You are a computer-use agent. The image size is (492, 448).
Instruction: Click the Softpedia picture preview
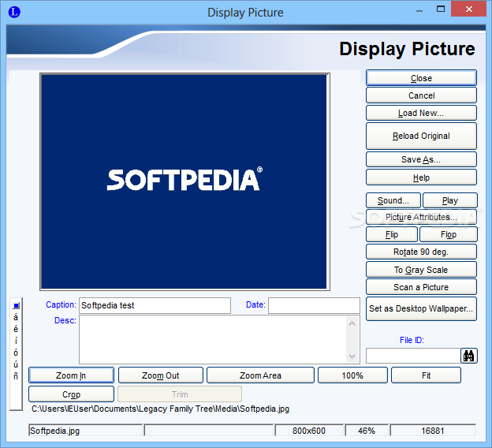click(x=184, y=181)
